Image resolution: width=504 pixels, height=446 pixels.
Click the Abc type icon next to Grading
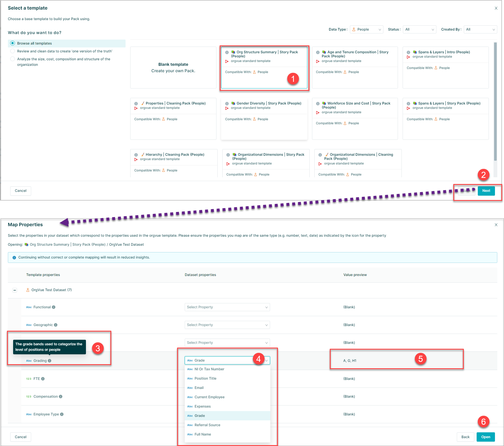pyautogui.click(x=29, y=360)
